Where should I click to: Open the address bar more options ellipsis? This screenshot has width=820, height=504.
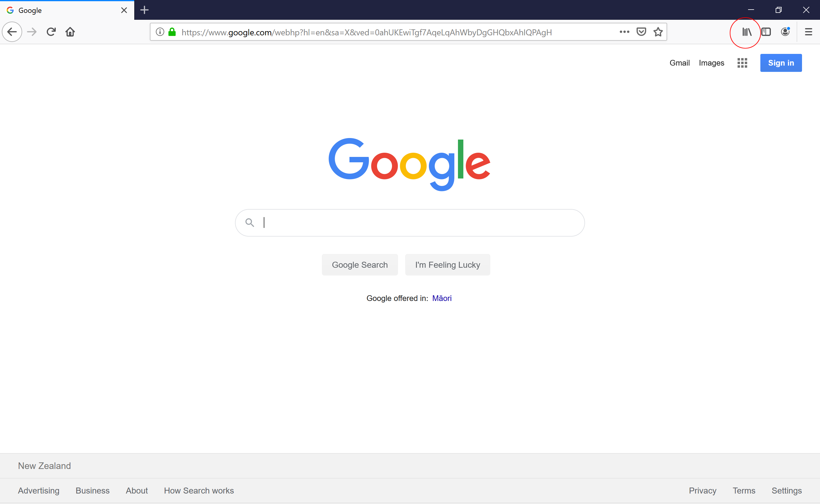(x=624, y=32)
